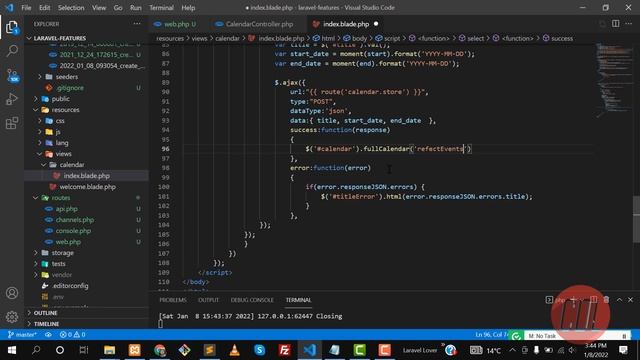
Task: Open XAMPP from taskbar
Action: pos(134,350)
